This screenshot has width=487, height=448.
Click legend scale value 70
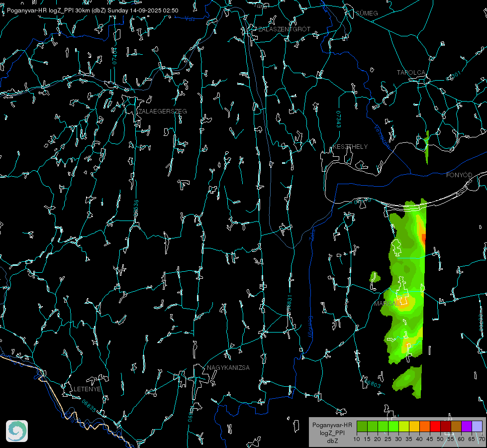coord(482,440)
